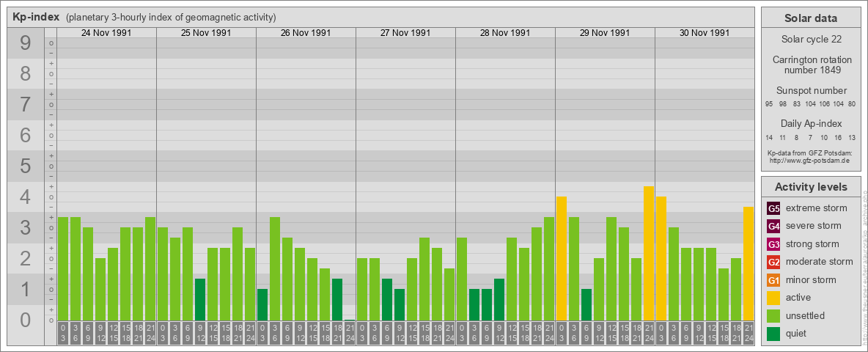Click the yellow 0-3h bar on 30 Nov
Viewport: 868px width, 352px height.
pyautogui.click(x=661, y=258)
